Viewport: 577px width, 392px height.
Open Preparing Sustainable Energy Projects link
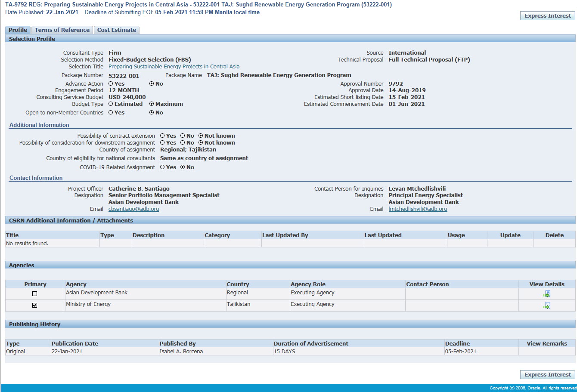[174, 67]
